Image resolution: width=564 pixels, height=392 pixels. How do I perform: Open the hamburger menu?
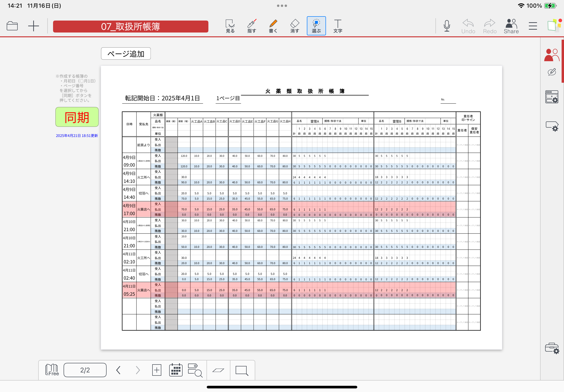532,26
